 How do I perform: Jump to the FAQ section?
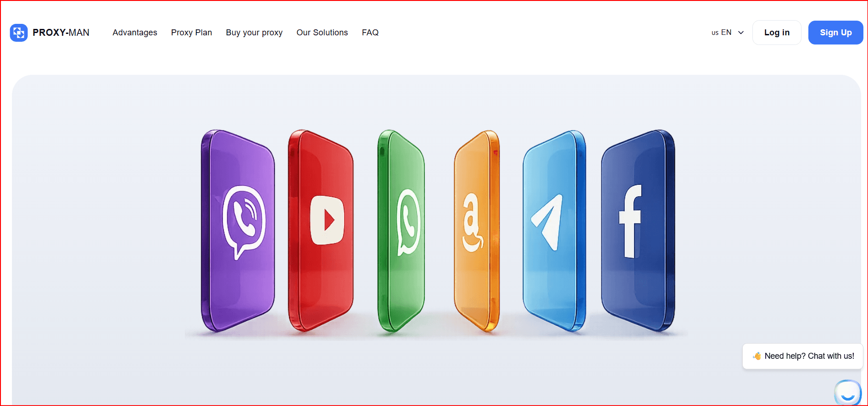(370, 33)
